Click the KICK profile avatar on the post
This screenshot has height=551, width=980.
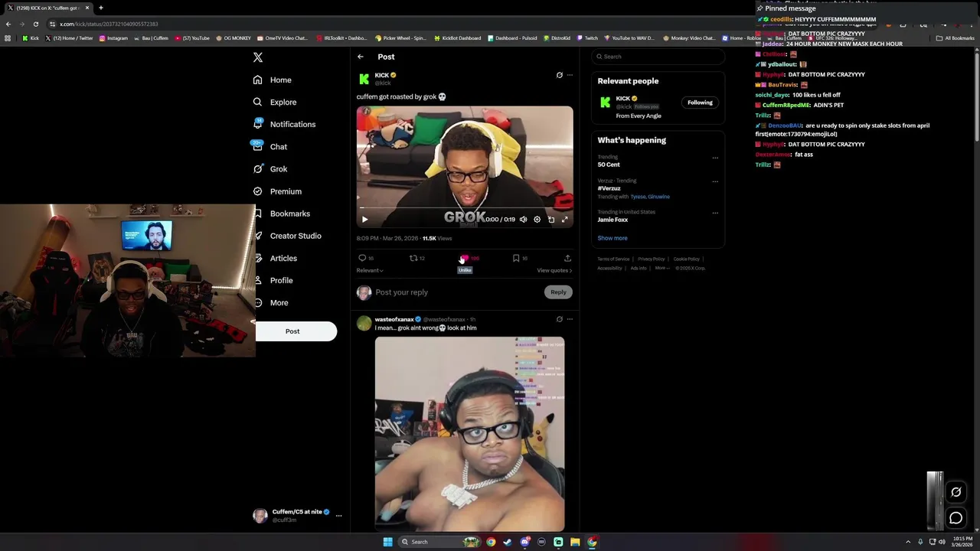[364, 79]
